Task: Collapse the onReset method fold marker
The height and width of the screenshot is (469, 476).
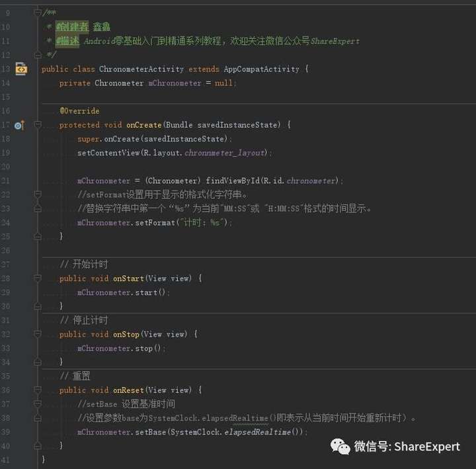Action: (38, 390)
